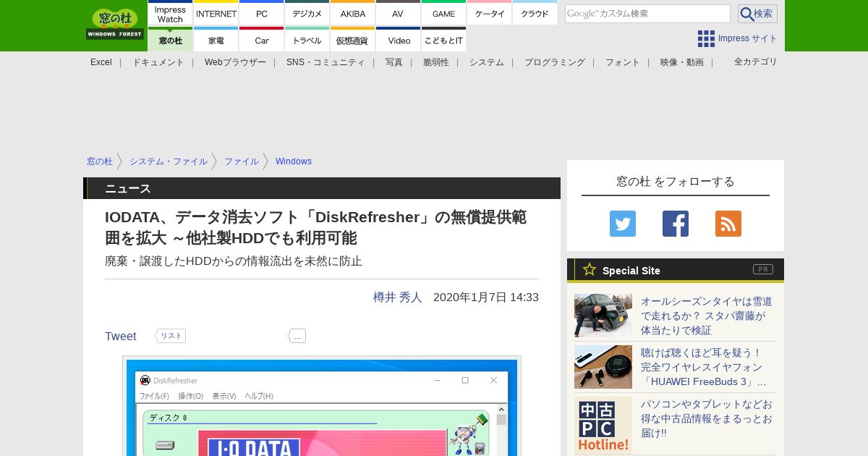Go to the Excel category
Viewport: 868px width, 456px height.
pos(101,62)
